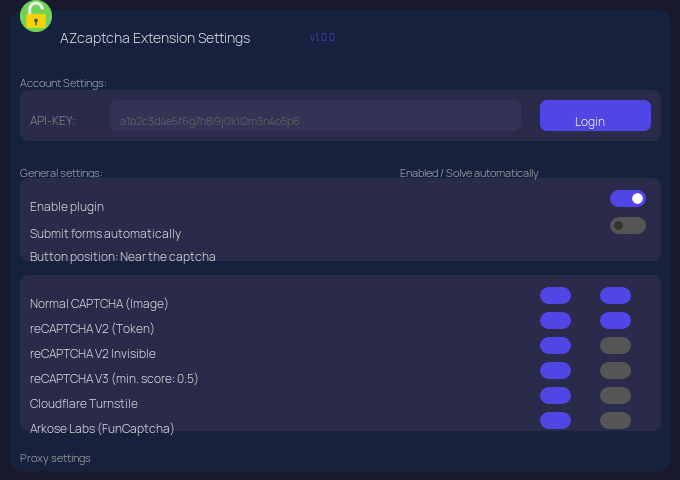Click the Login button
This screenshot has width=680, height=480.
(595, 115)
